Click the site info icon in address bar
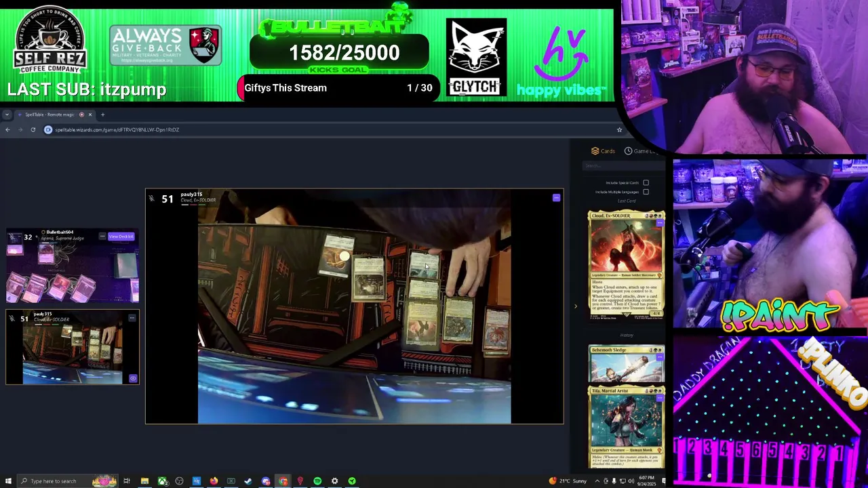This screenshot has height=488, width=868. tap(48, 129)
